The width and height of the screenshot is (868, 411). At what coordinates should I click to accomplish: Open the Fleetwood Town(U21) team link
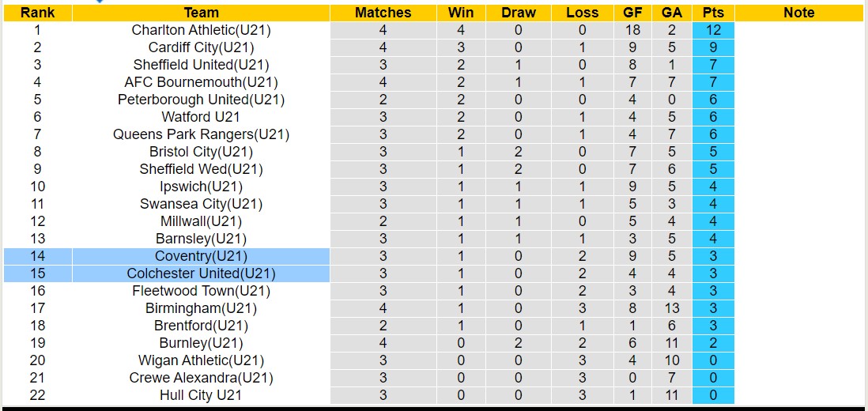(201, 291)
